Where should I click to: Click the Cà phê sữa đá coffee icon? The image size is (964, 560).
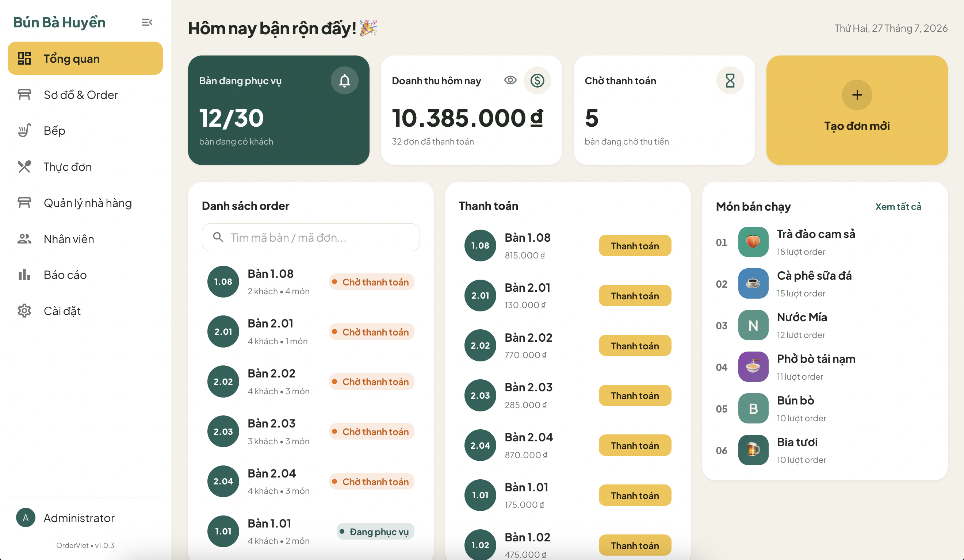point(753,284)
